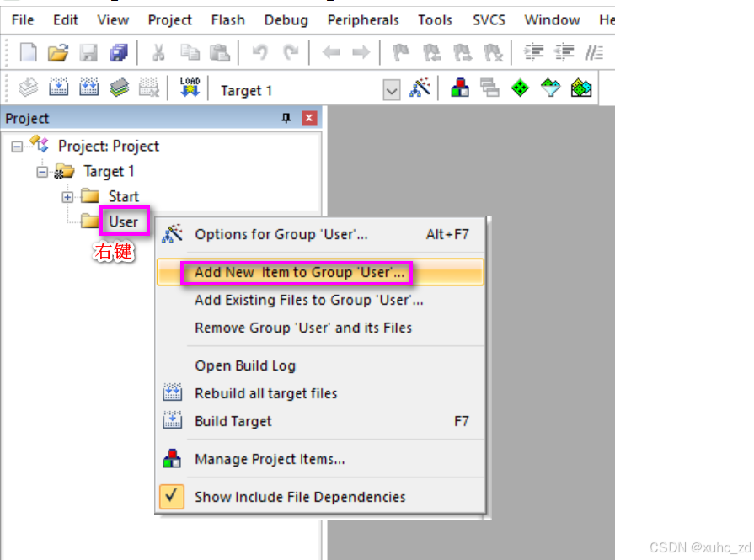This screenshot has width=754, height=560.
Task: Choose Rebuild all target files
Action: (x=320, y=393)
